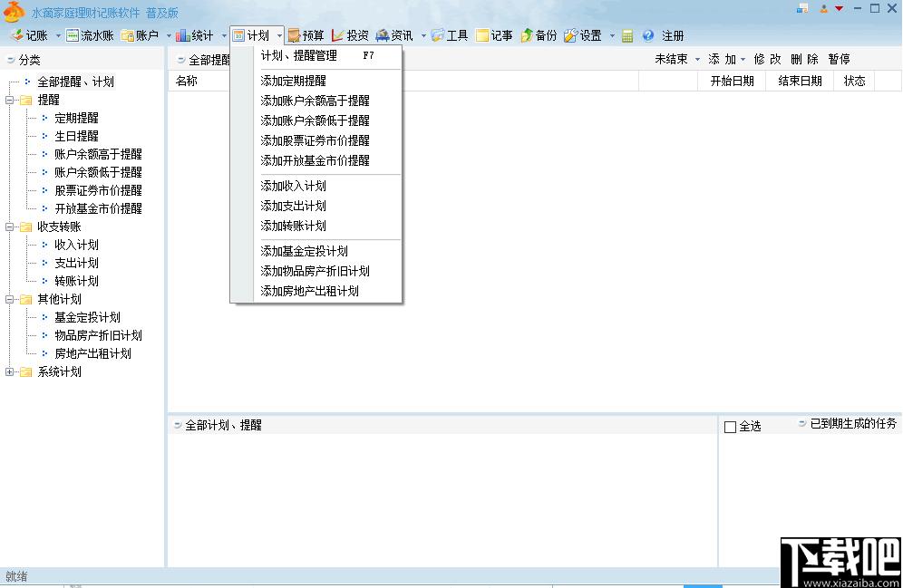Open the 预算 budget toolbar icon
903x588 pixels.
point(294,35)
